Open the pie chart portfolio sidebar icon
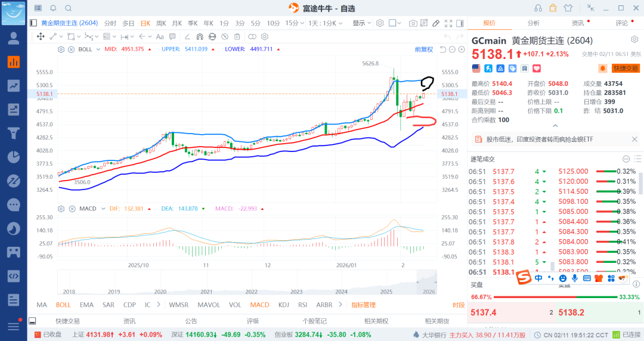The height and width of the screenshot is (341, 644). 14,157
